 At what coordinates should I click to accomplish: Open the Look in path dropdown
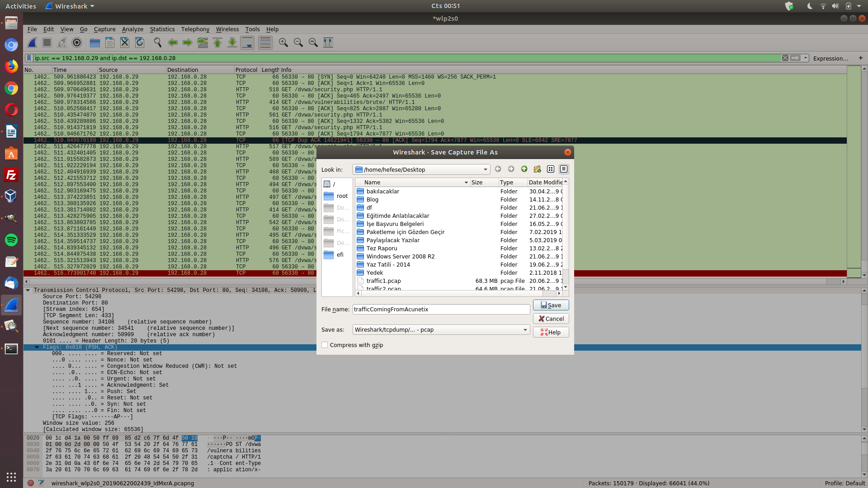(x=485, y=170)
